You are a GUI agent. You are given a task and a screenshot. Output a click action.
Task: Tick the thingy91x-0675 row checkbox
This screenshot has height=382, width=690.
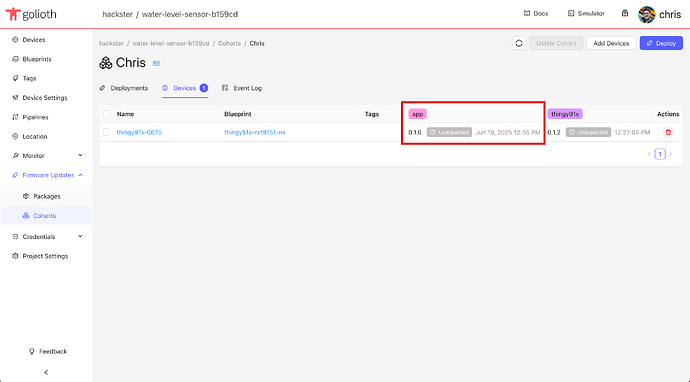point(106,132)
